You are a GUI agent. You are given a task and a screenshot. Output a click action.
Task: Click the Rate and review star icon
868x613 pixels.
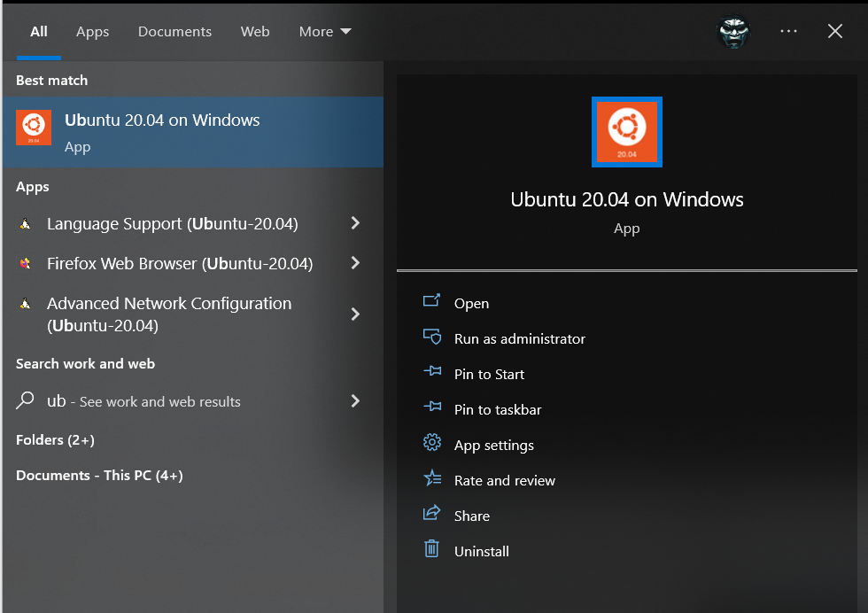pyautogui.click(x=431, y=479)
